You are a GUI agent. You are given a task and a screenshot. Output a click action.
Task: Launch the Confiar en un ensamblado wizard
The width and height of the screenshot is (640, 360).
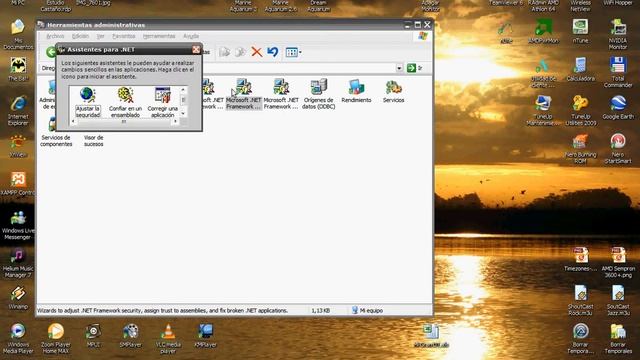coord(125,102)
